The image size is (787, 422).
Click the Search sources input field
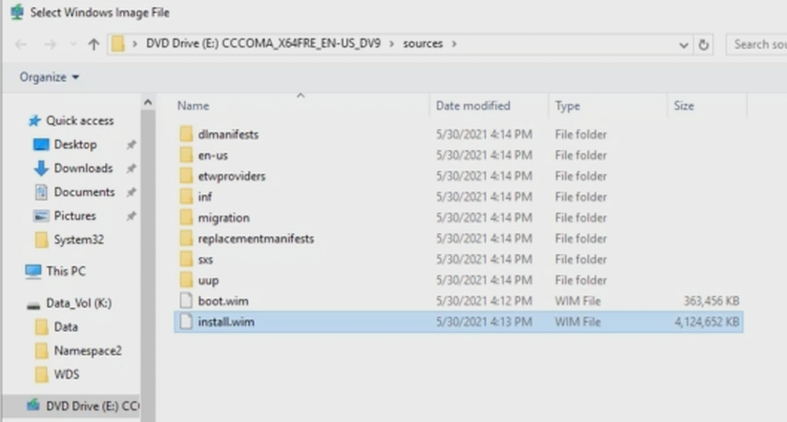tap(756, 45)
